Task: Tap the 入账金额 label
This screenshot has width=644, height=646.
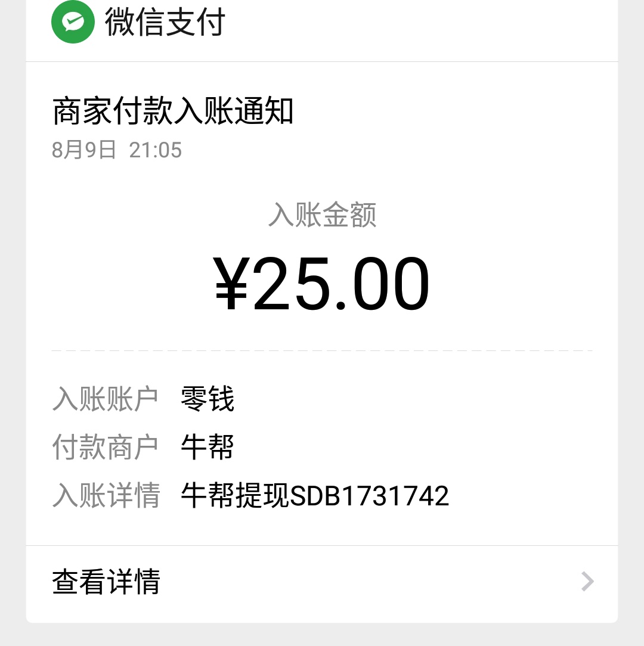Action: pos(322,214)
